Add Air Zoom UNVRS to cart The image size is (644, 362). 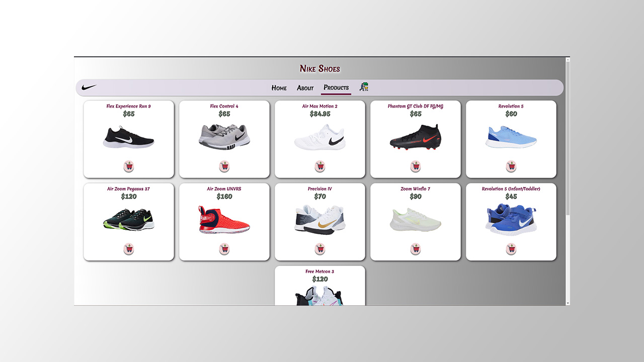point(224,249)
